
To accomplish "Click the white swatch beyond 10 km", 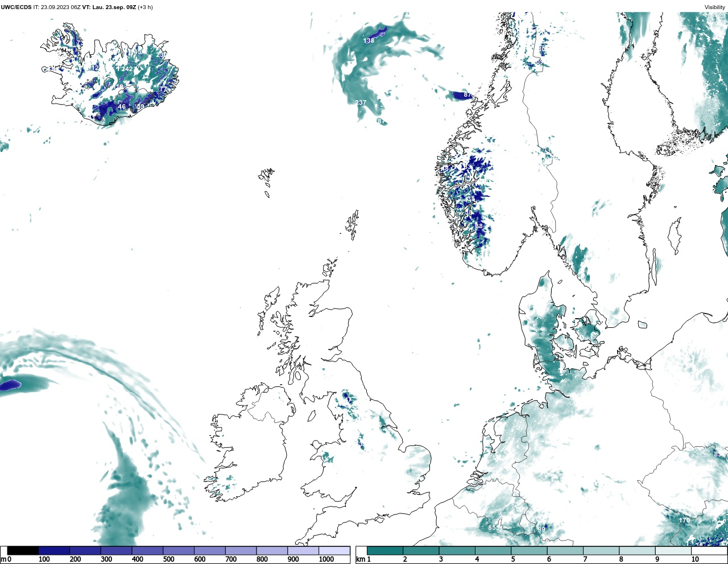I will point(709,550).
